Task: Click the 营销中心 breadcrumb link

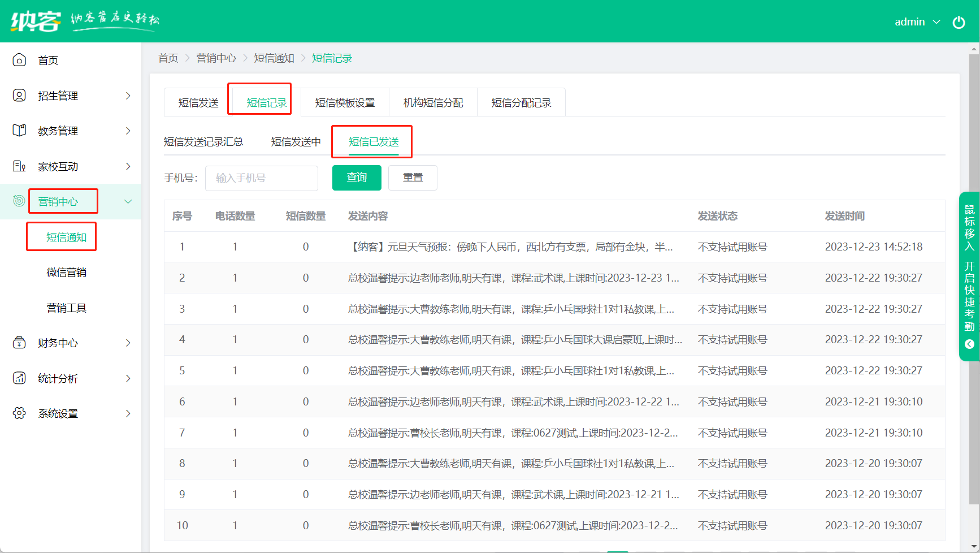Action: (216, 58)
